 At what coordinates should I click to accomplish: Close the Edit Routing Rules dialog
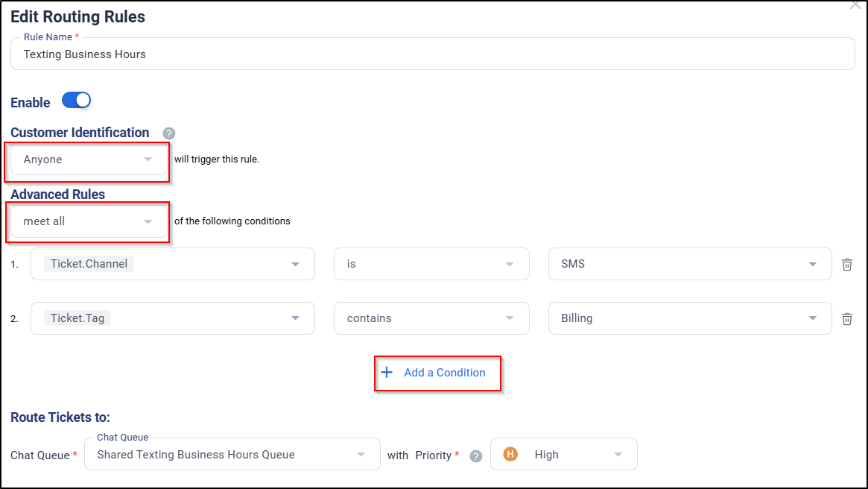855,5
